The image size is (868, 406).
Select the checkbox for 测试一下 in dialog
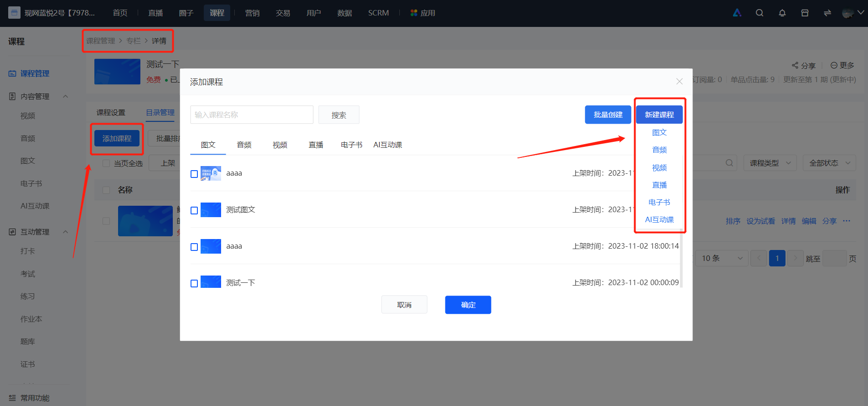pyautogui.click(x=194, y=283)
